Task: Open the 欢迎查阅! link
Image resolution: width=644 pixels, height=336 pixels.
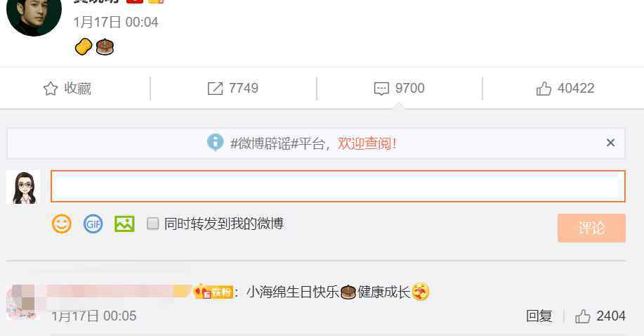Action: [x=367, y=143]
